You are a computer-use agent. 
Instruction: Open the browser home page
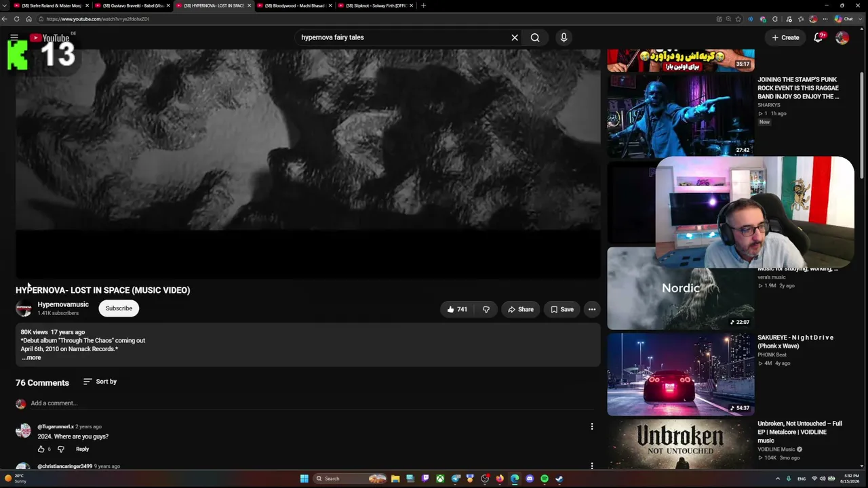click(x=28, y=19)
